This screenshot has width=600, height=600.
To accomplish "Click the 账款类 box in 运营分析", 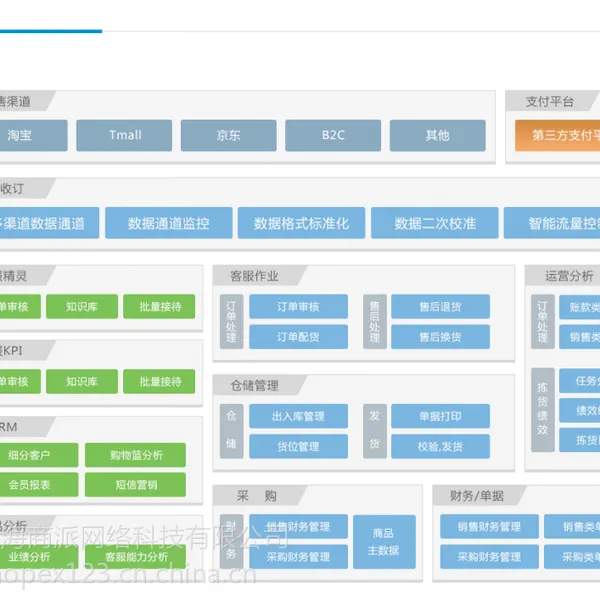I will click(x=579, y=307).
